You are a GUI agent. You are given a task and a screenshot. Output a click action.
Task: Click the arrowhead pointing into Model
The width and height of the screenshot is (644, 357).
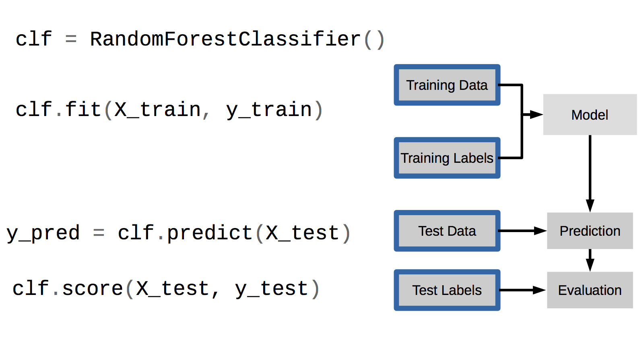point(536,114)
